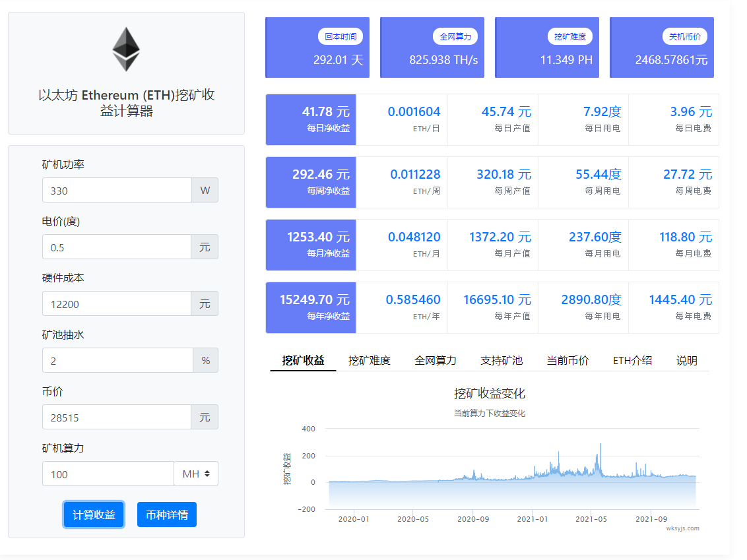The image size is (747, 560).
Task: Click the % unit addon beside pool fee
Action: tap(206, 361)
